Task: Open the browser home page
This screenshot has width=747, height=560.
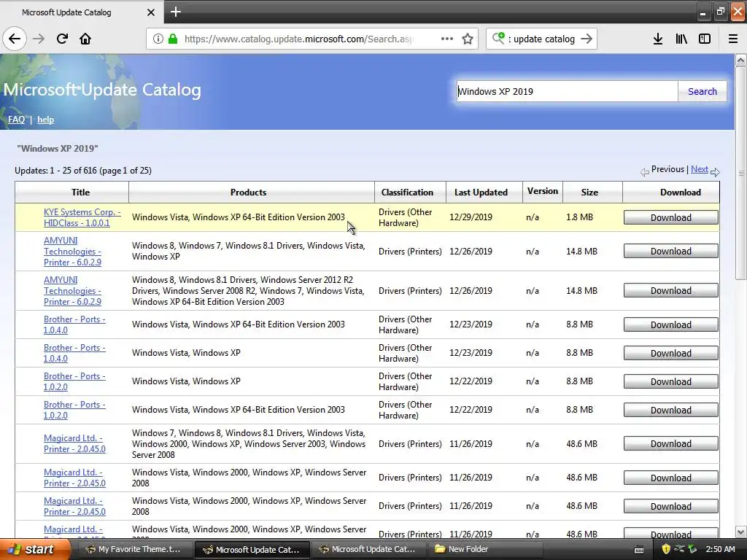Action: coord(85,39)
